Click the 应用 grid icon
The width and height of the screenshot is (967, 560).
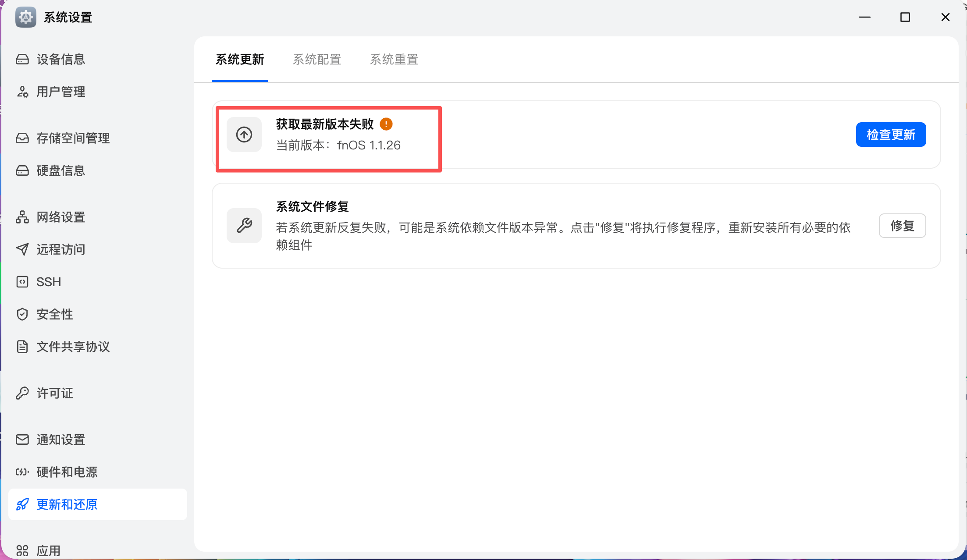[x=22, y=551]
